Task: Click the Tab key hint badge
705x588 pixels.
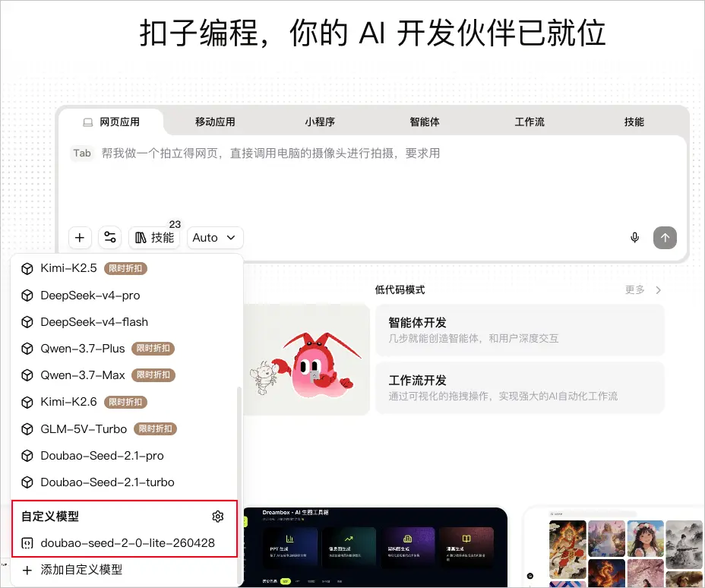Action: tap(82, 153)
